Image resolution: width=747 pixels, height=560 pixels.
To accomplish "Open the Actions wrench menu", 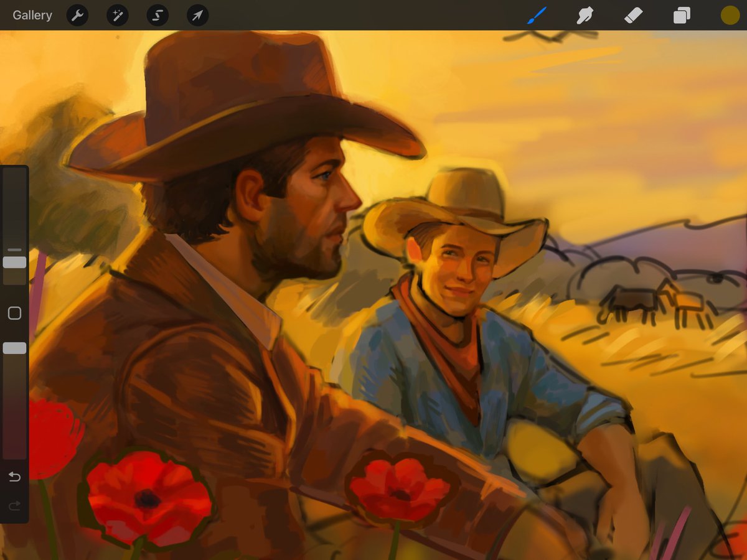I will tap(77, 16).
